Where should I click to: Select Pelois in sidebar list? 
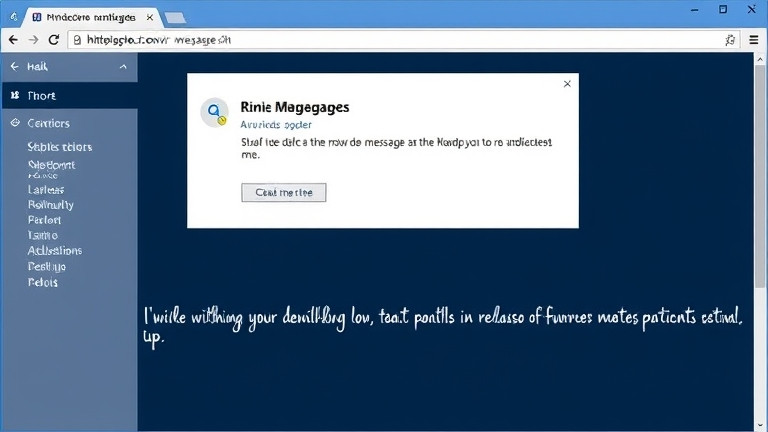[x=43, y=282]
